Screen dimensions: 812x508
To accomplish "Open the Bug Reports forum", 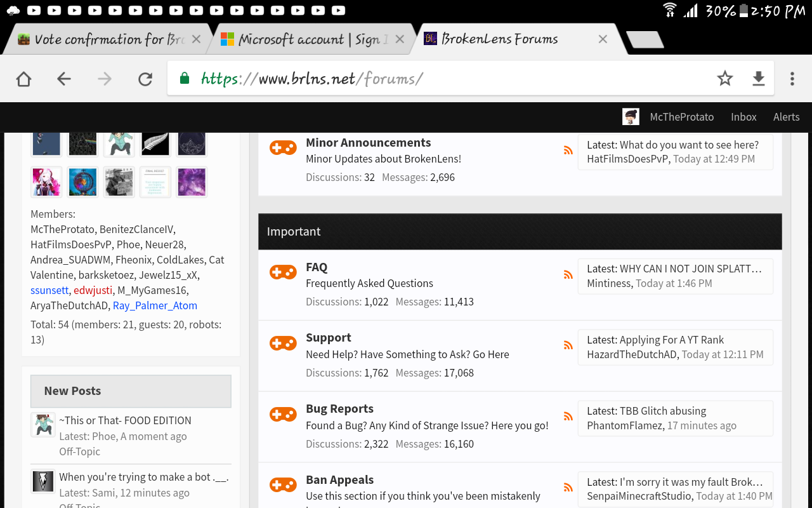I will (x=339, y=409).
